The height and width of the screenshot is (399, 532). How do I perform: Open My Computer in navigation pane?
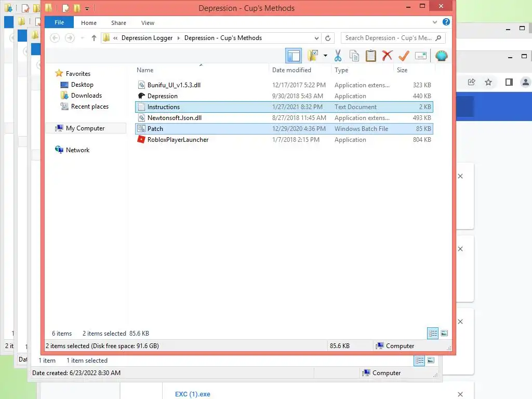[x=85, y=128]
